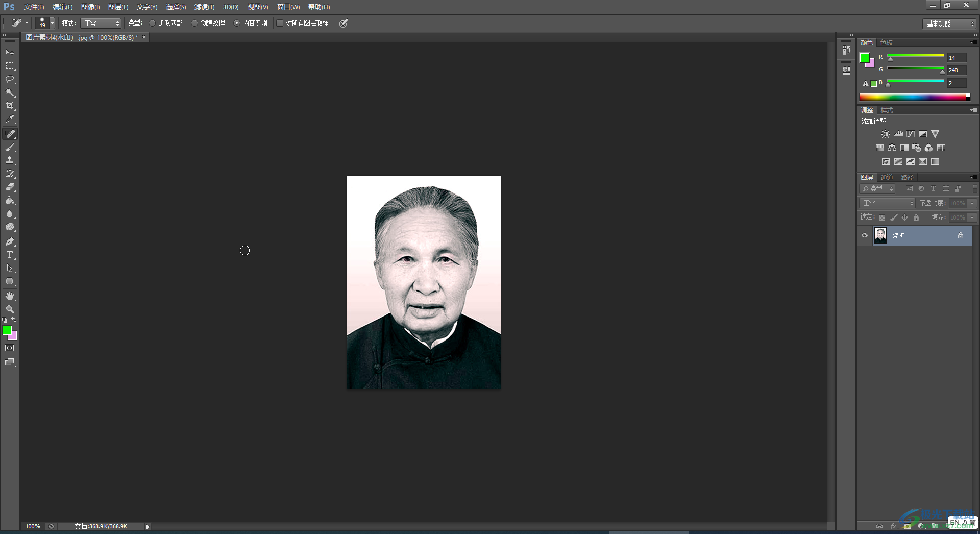Select the Brush tool
This screenshot has width=980, height=534.
(10, 147)
